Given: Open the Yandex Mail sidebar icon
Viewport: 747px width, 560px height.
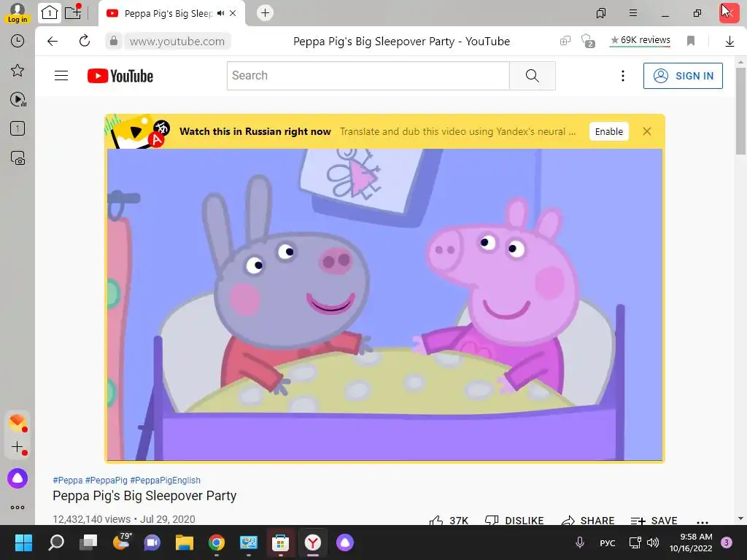Looking at the screenshot, I should click(18, 423).
